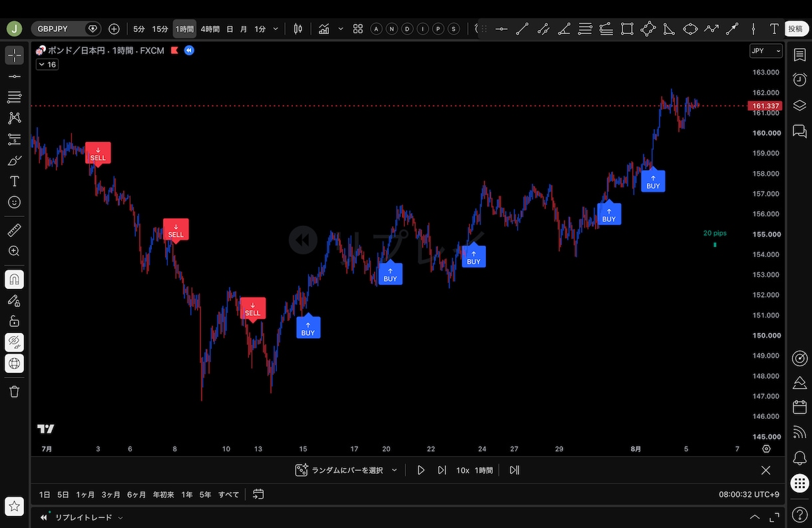
Task: Open favorites star toolbar button
Action: (x=14, y=506)
